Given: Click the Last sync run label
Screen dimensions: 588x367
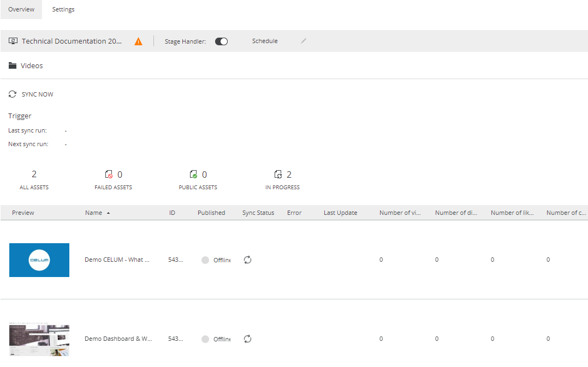Looking at the screenshot, I should click(27, 130).
